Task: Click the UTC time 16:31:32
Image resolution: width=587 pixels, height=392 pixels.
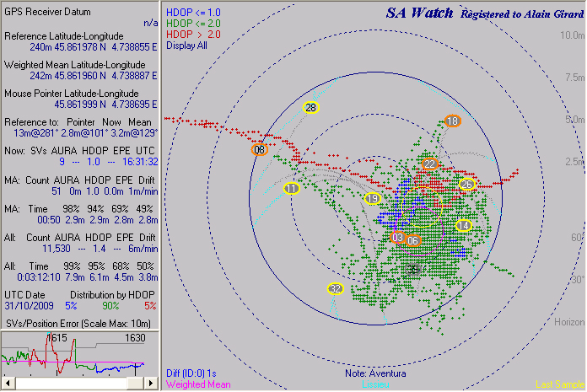Action: pyautogui.click(x=140, y=162)
